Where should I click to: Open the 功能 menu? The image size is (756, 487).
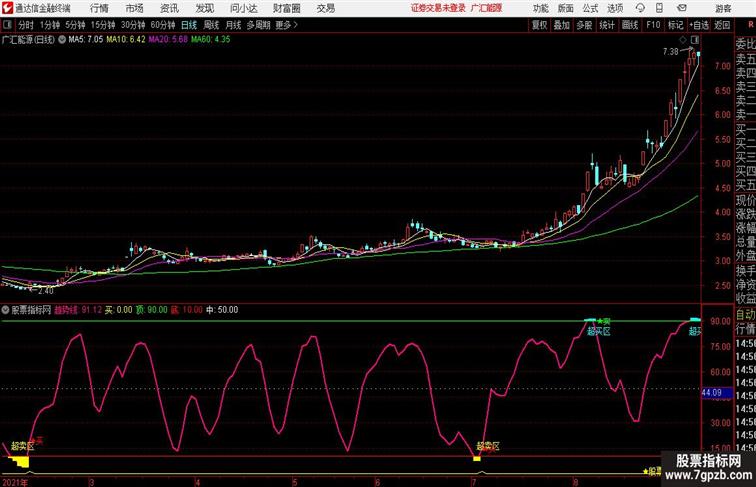point(540,8)
